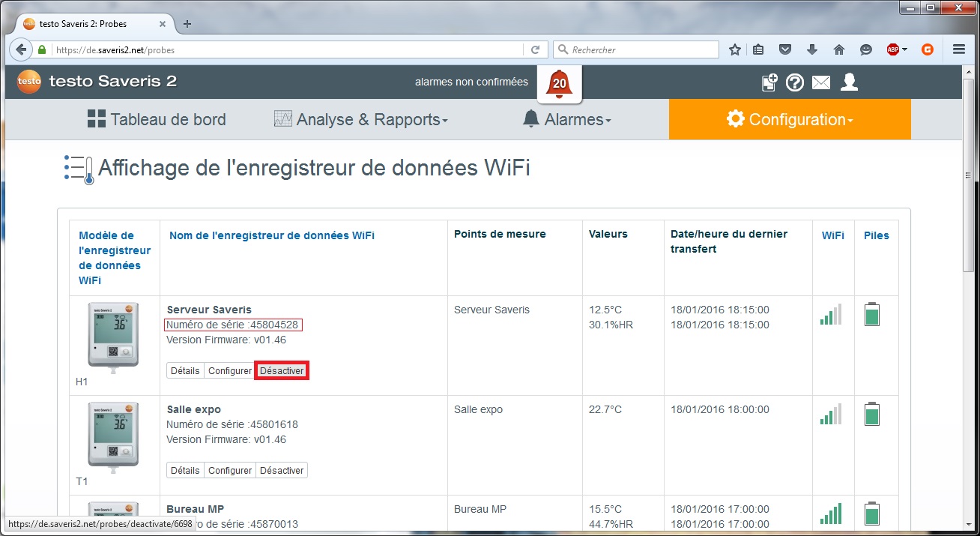Click the Salle expo T1 device thumbnail
980x536 pixels.
pyautogui.click(x=113, y=439)
